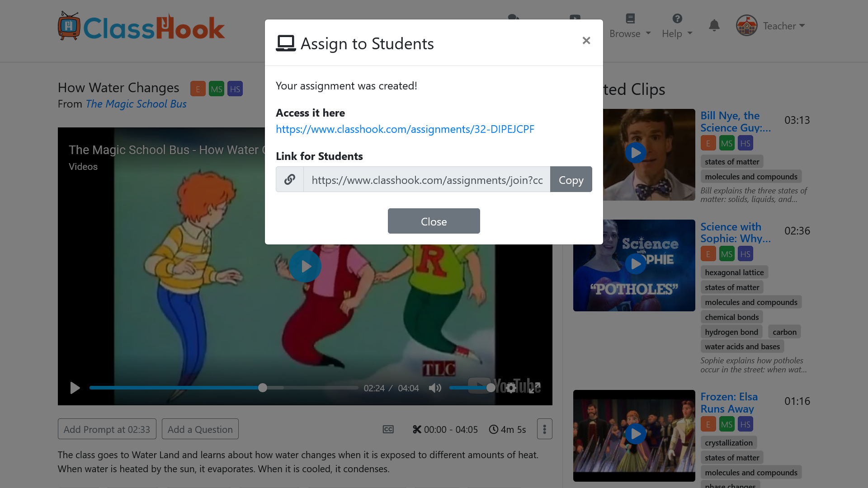Select the crystallization tag
Screen dimensions: 868x488
click(x=728, y=443)
